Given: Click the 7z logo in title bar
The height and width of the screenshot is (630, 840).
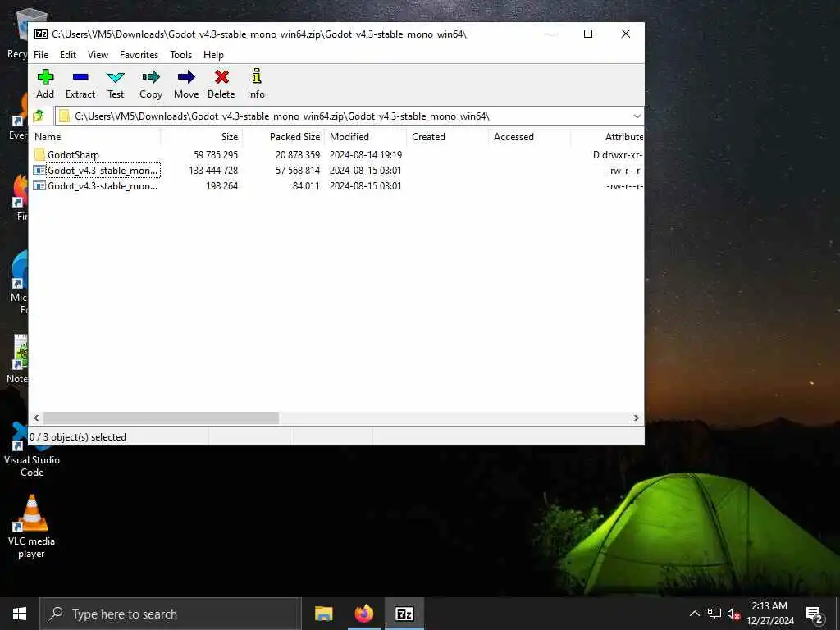Looking at the screenshot, I should click(41, 34).
